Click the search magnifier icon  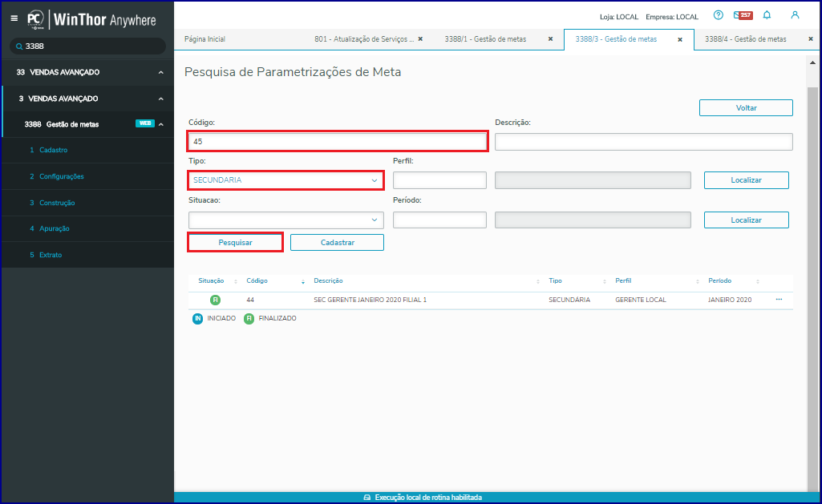[x=19, y=46]
